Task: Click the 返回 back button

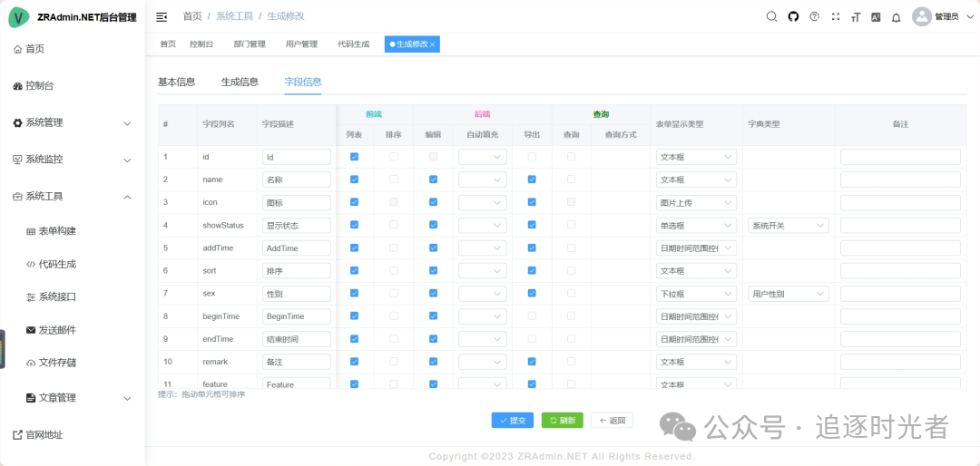Action: coord(612,421)
